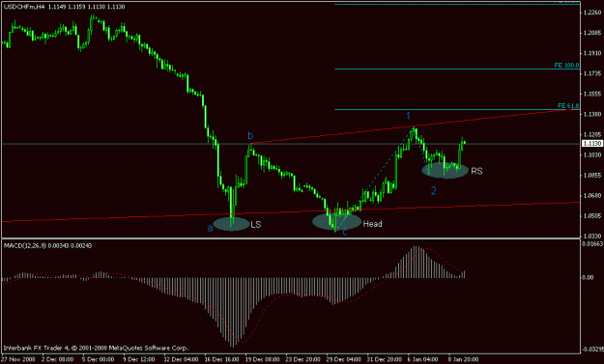Screen dimensions: 604x364
Task: Click the 'FE 61.8' Fibonacci level label
Action: pos(568,106)
